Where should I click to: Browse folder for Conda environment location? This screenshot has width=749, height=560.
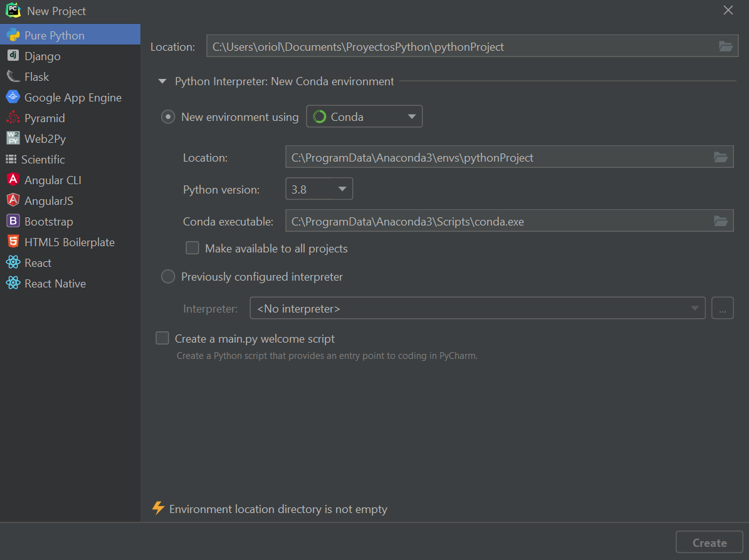pyautogui.click(x=721, y=157)
